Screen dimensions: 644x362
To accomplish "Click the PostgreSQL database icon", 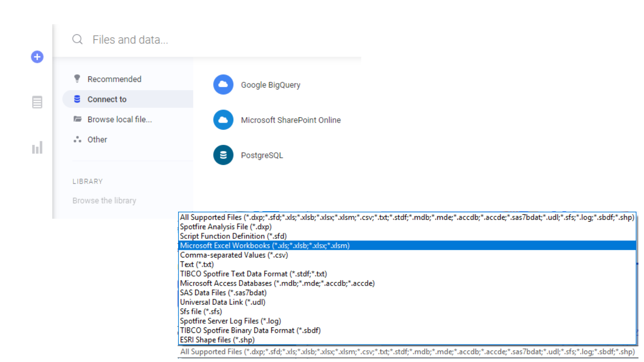I will point(223,155).
